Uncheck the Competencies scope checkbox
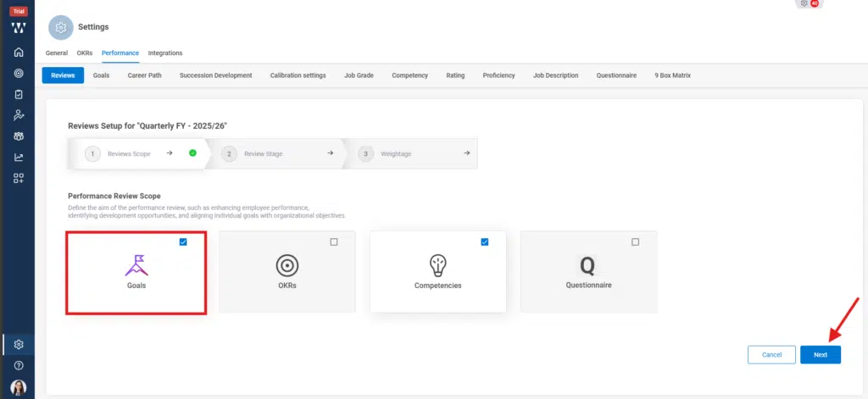The height and width of the screenshot is (399, 868). [485, 242]
